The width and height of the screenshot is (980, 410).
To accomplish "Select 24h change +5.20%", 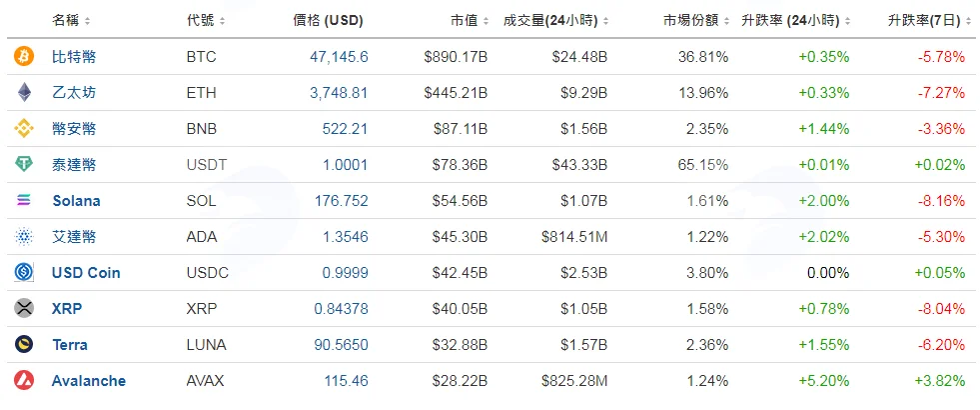I will [824, 381].
